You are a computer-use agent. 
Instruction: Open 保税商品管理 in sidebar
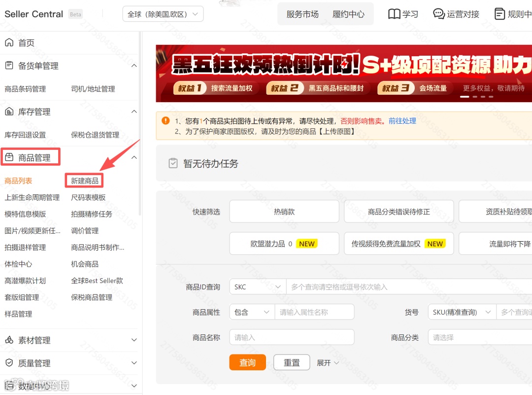(x=92, y=297)
